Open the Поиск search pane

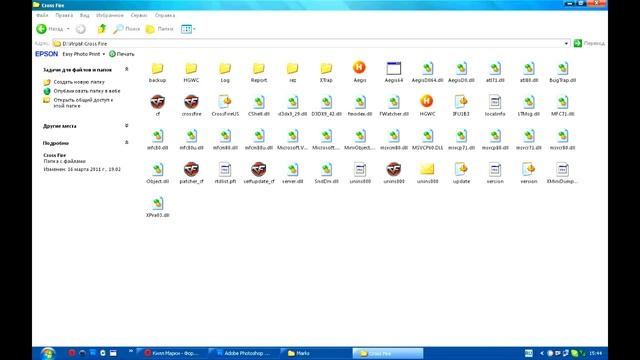(x=127, y=29)
